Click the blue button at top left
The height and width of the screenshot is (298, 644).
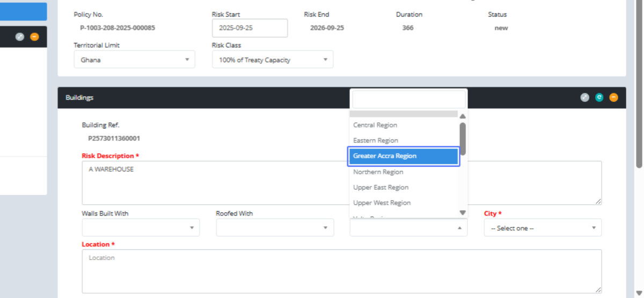(23, 11)
